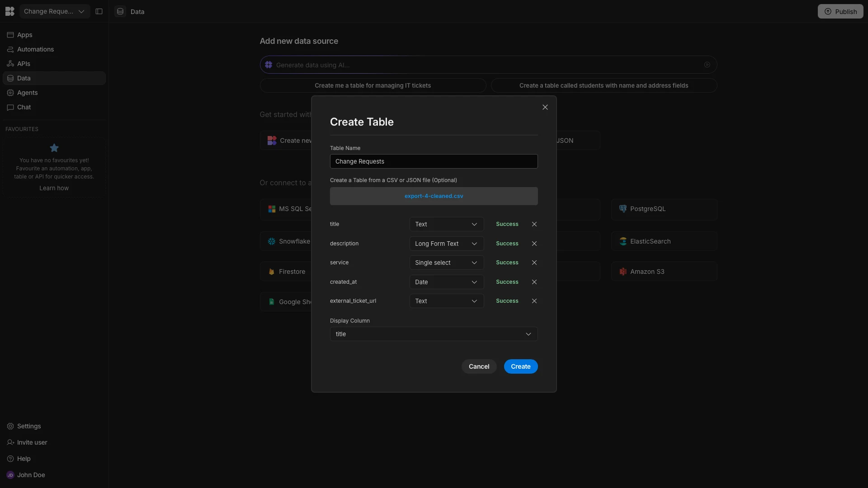Remove the description column with X icon

(534, 244)
